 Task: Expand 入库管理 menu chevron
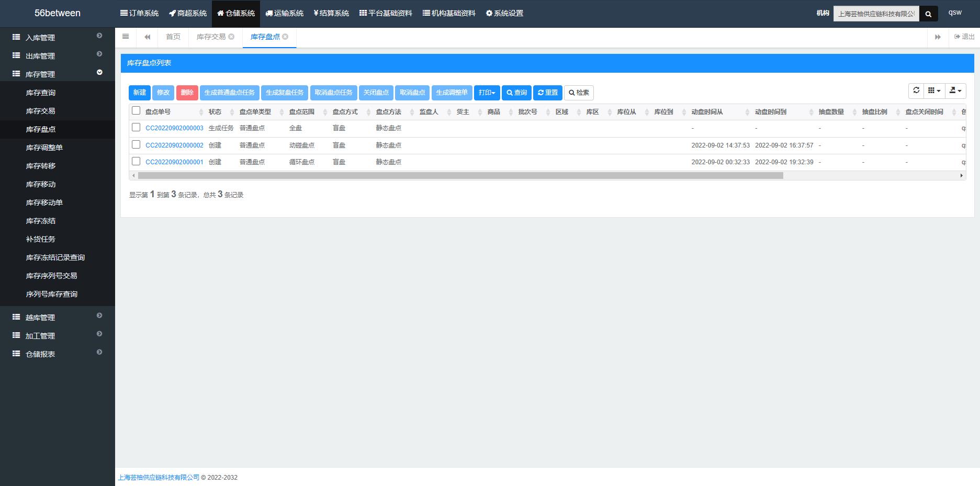99,36
